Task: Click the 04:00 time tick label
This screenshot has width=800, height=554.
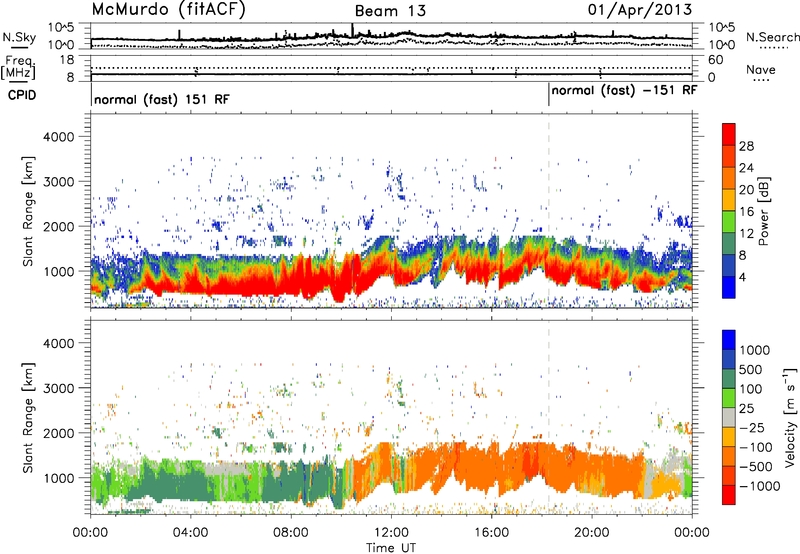Action: pyautogui.click(x=190, y=533)
